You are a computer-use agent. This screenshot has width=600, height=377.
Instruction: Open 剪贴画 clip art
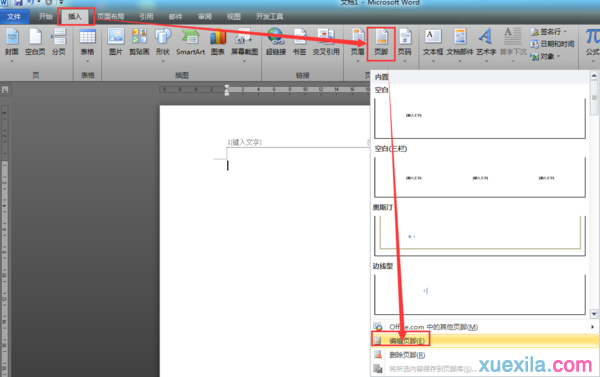[139, 41]
